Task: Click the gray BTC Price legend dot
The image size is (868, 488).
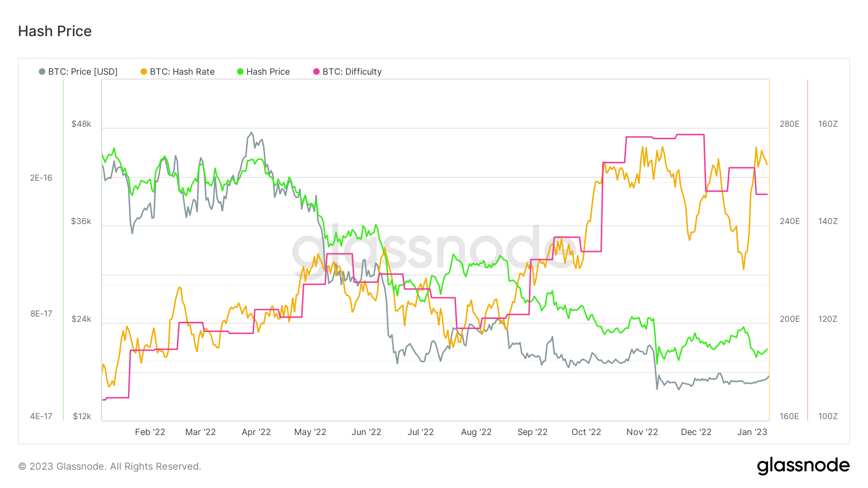Action: point(42,72)
